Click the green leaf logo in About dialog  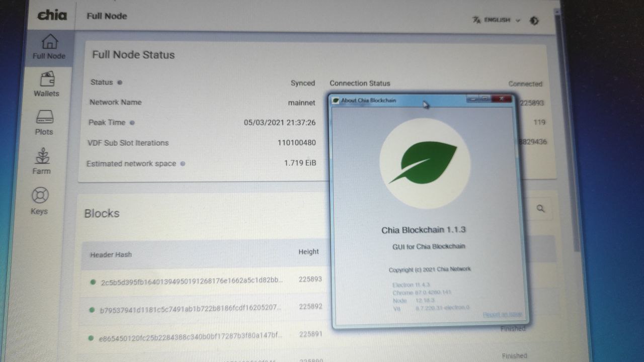tap(424, 163)
